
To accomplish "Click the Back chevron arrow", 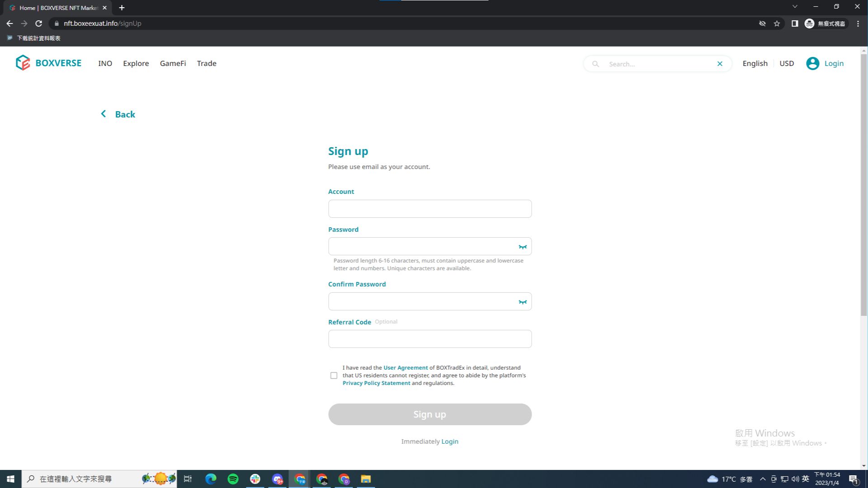I will (x=104, y=114).
